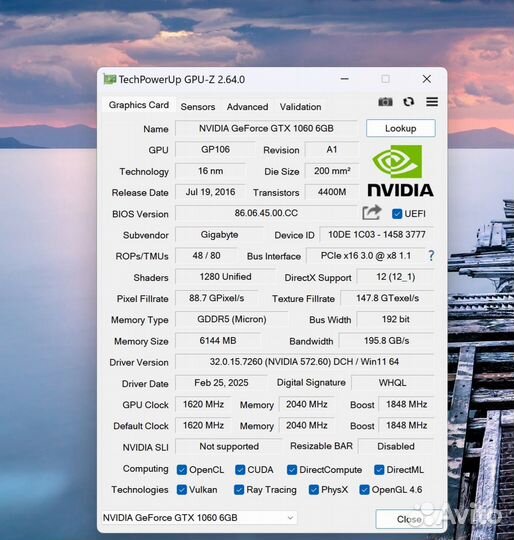Click the refresh icon in GPU-Z

tap(409, 102)
